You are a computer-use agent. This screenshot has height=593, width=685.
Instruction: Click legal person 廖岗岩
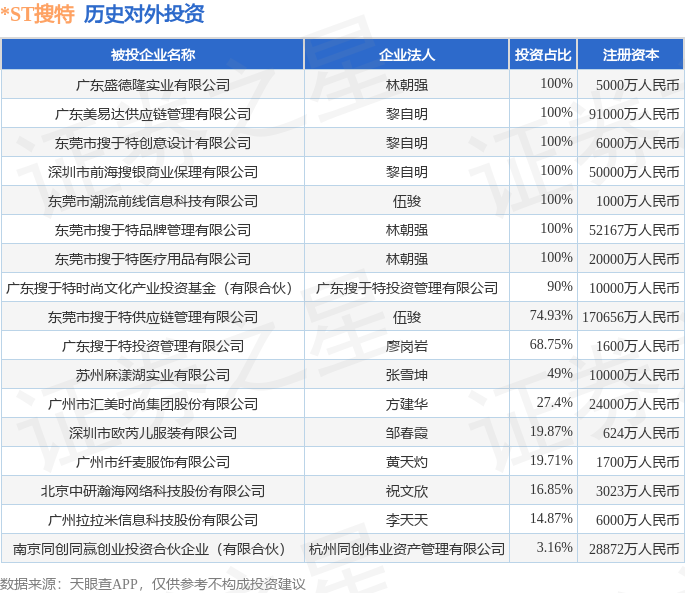(407, 346)
